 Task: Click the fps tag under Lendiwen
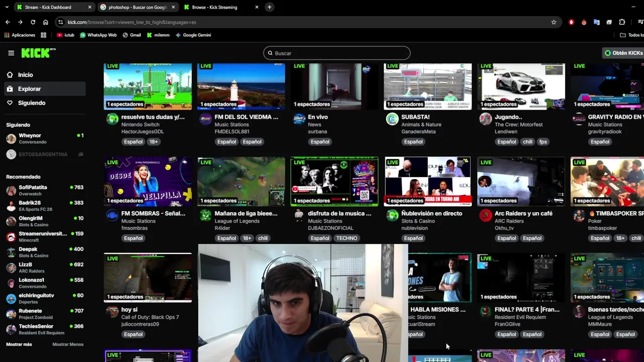543,142
